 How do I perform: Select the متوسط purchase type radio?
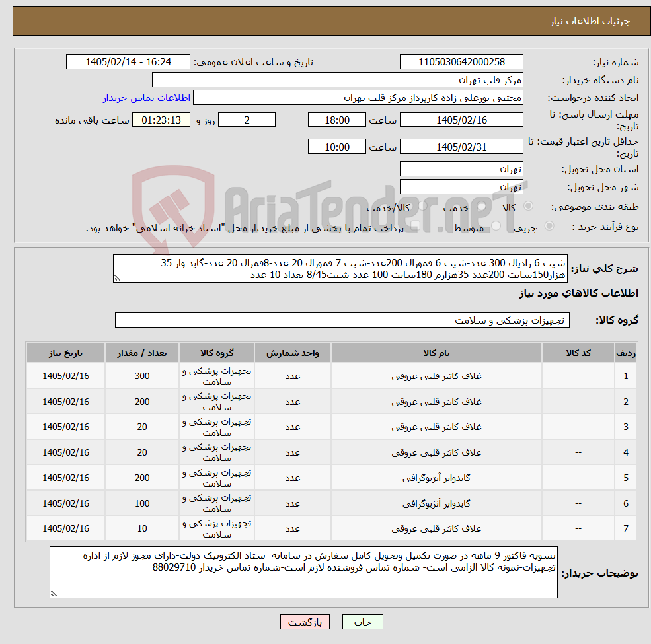tap(496, 226)
